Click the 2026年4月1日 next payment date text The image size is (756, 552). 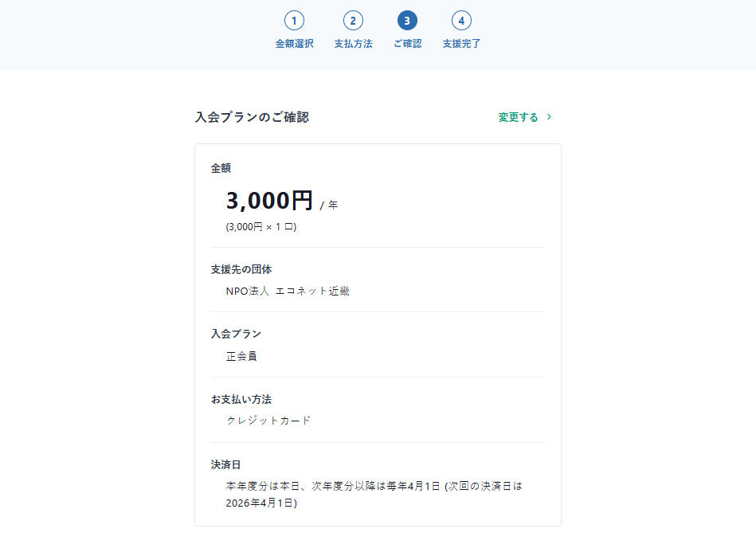(x=260, y=503)
